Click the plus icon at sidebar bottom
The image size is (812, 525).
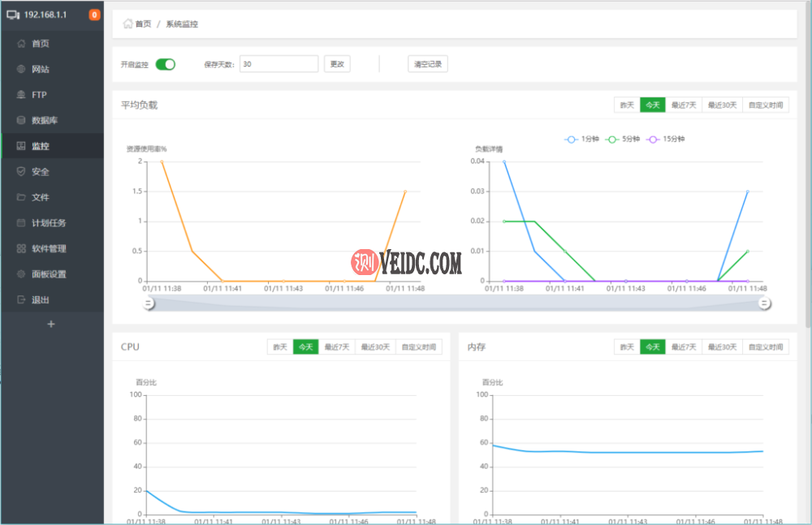coord(50,324)
